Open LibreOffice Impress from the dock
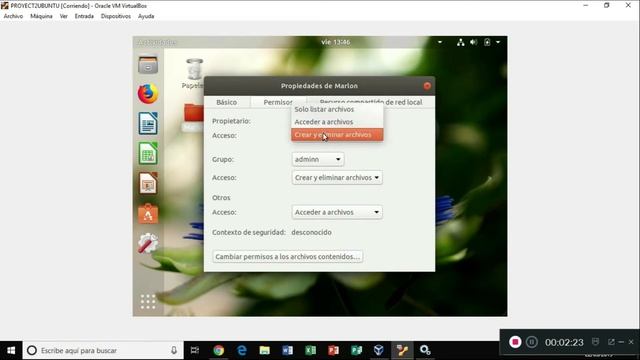Image resolution: width=640 pixels, height=360 pixels. point(148,183)
